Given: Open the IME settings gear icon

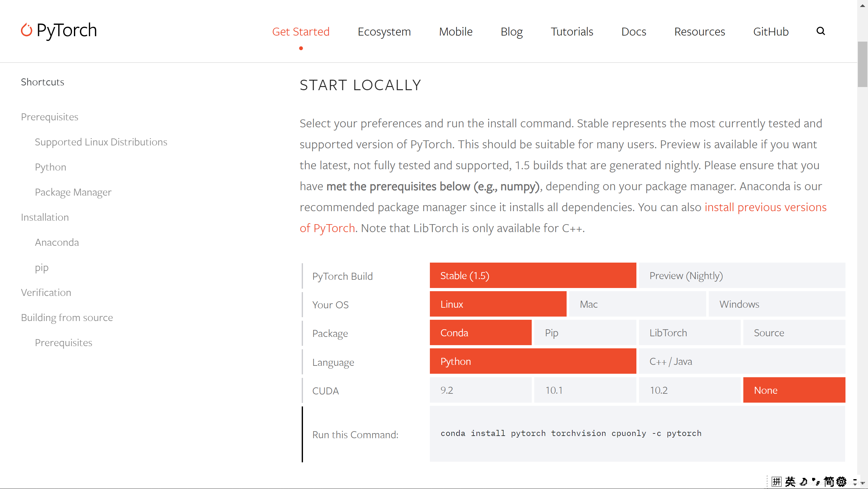Looking at the screenshot, I should pyautogui.click(x=841, y=482).
